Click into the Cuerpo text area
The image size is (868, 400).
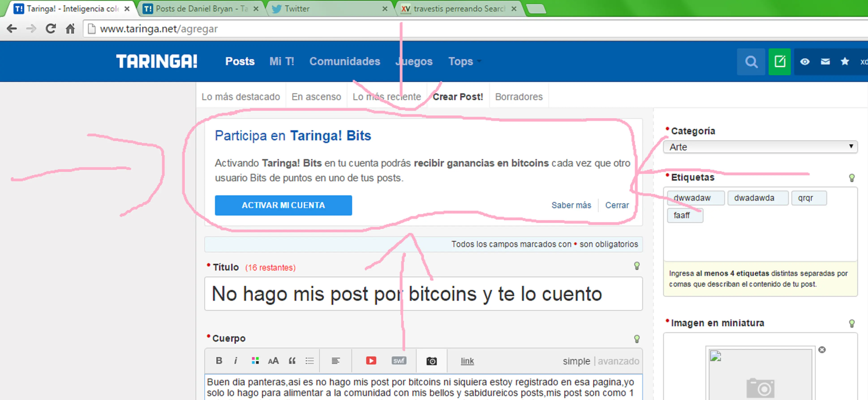[423, 387]
